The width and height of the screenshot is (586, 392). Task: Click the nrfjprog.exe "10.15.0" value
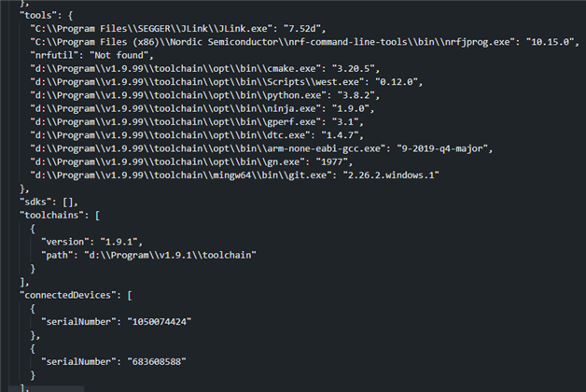[550, 42]
